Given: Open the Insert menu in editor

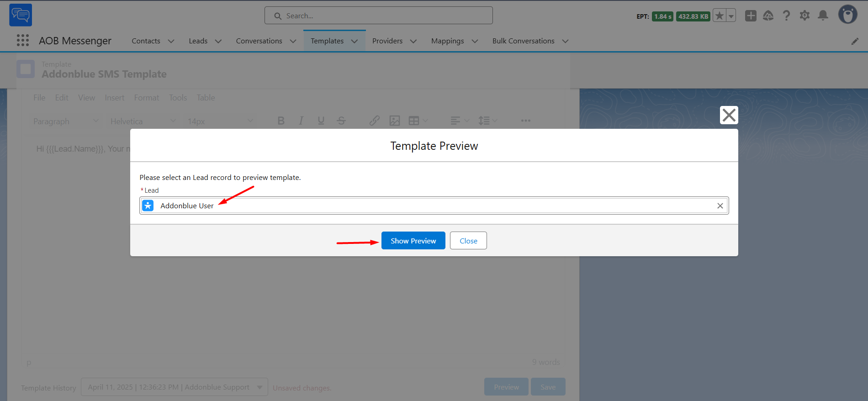Looking at the screenshot, I should (x=114, y=98).
